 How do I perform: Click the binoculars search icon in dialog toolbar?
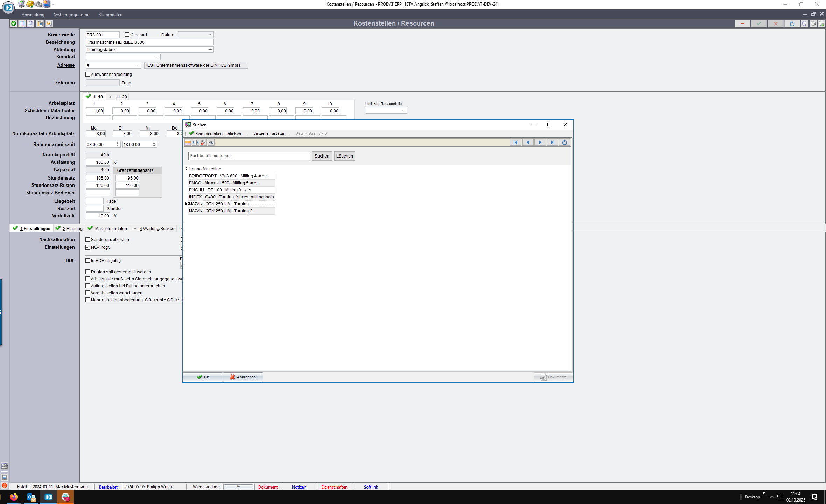(211, 142)
